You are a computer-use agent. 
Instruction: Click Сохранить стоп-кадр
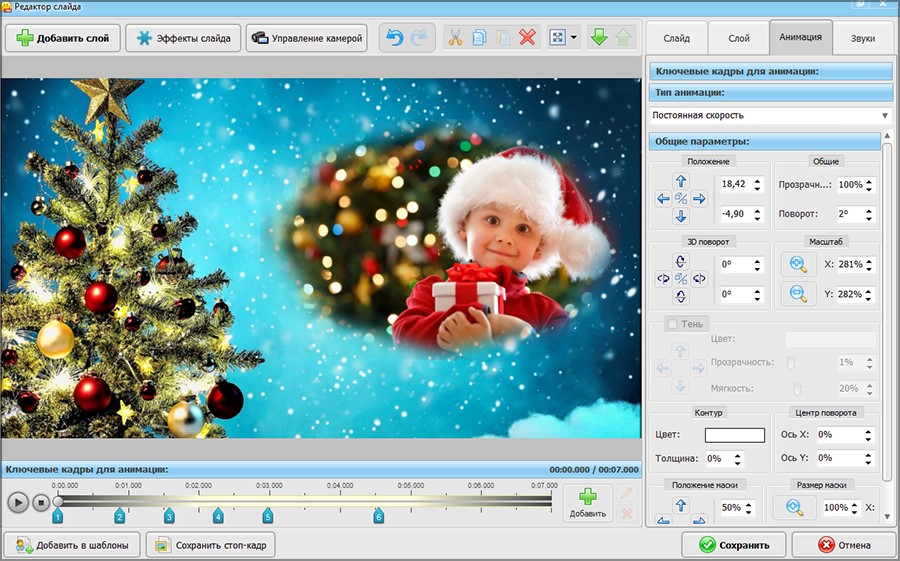(x=210, y=545)
